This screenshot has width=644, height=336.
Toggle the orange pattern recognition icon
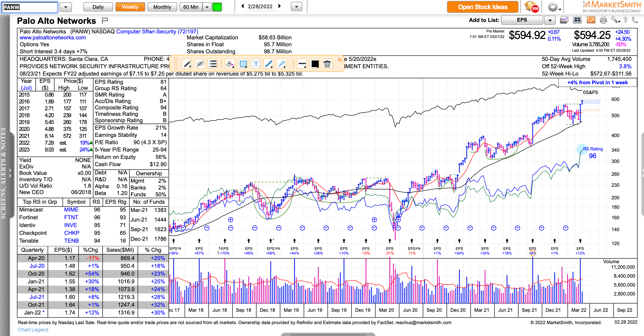click(x=591, y=20)
